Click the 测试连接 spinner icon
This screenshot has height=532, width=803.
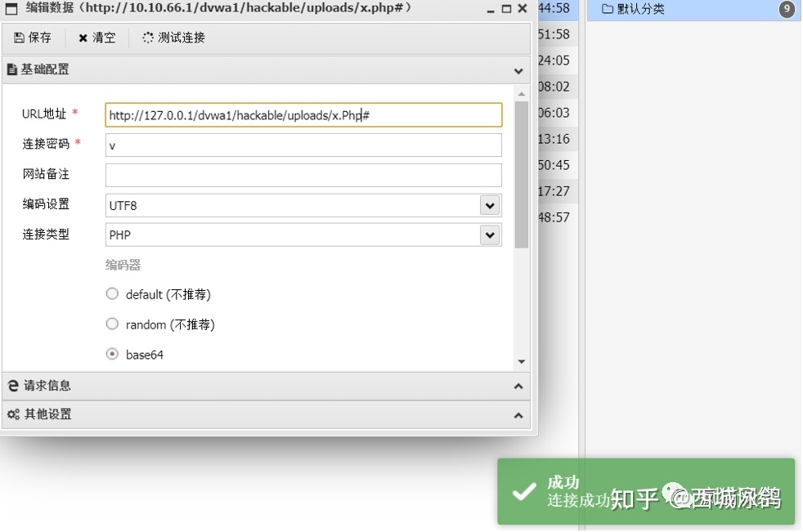[148, 38]
